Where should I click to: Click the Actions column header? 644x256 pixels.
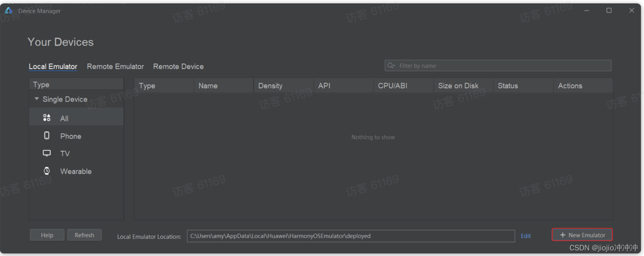pyautogui.click(x=583, y=86)
